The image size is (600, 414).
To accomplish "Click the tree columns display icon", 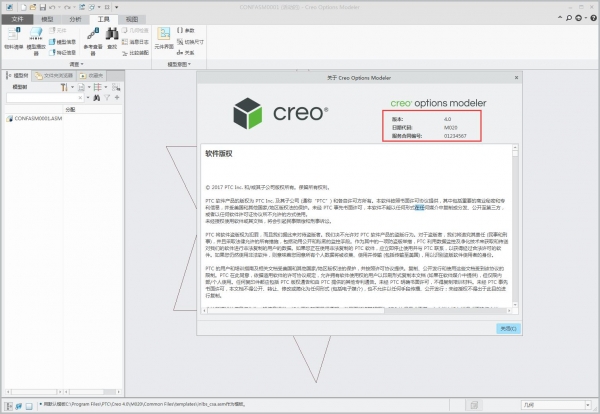I will coord(98,87).
